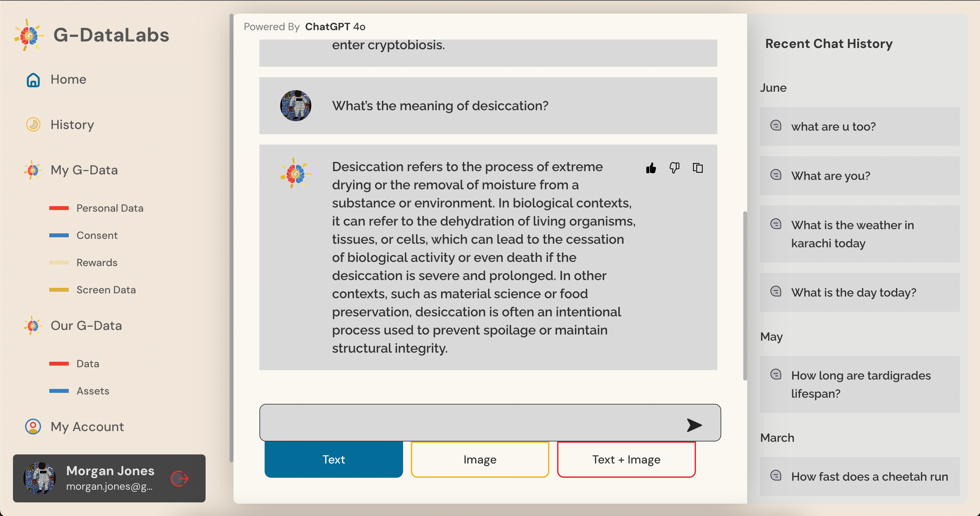980x516 pixels.
Task: Click the thumbs down icon on response
Action: [x=675, y=168]
